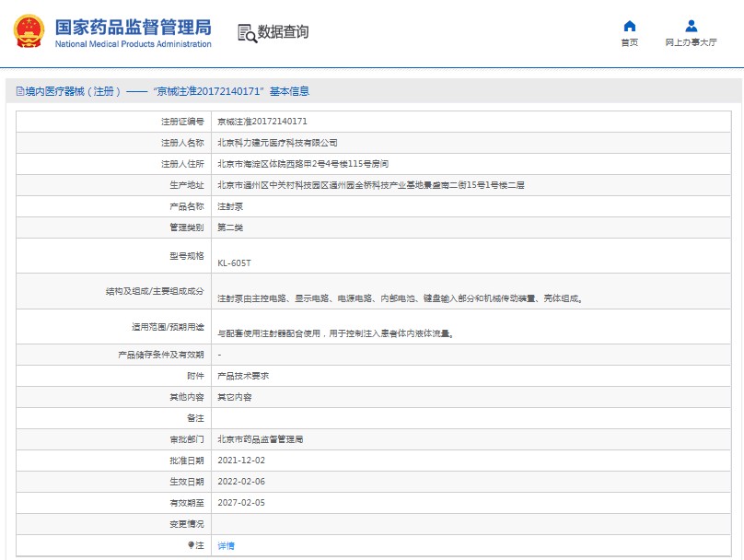Viewport: 744px width, 560px height.
Task: Click the 产品名称 field label
Action: tap(187, 206)
